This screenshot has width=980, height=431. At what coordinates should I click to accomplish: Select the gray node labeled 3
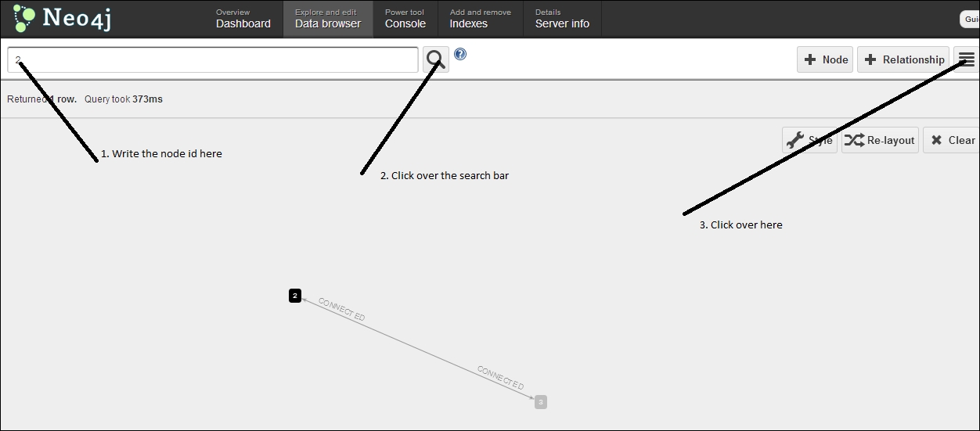pos(541,402)
